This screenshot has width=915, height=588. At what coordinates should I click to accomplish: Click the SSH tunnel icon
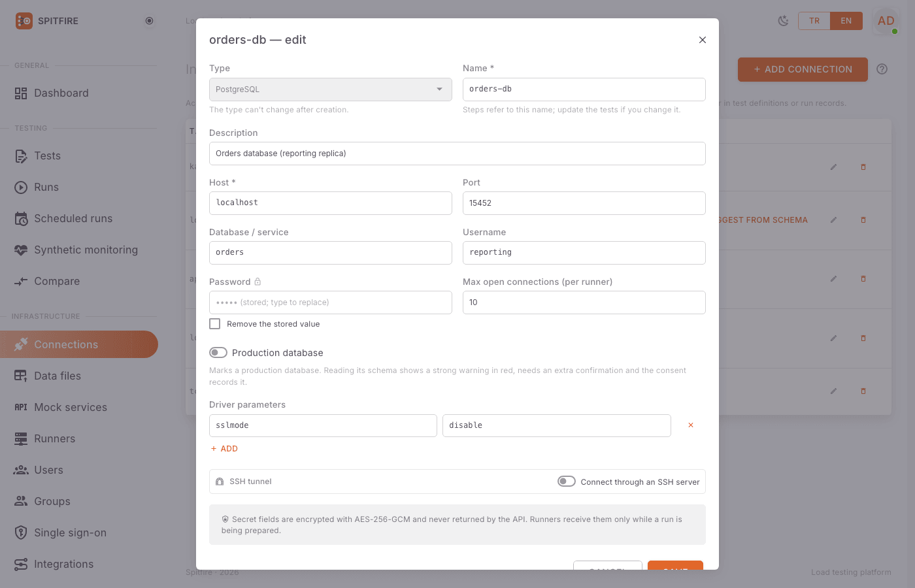(x=220, y=482)
